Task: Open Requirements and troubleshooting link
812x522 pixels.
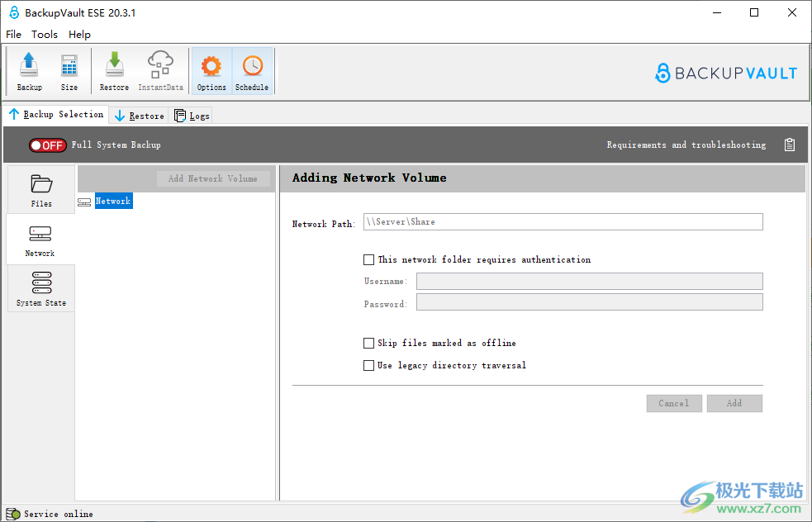Action: tap(686, 145)
